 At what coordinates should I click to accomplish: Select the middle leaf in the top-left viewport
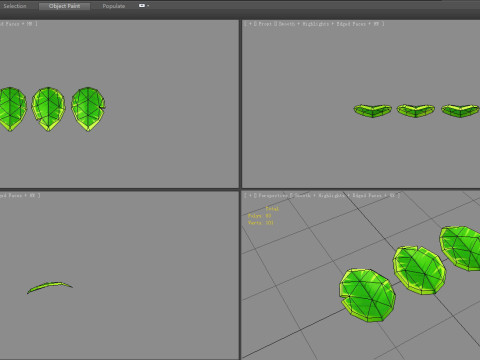coord(48,109)
